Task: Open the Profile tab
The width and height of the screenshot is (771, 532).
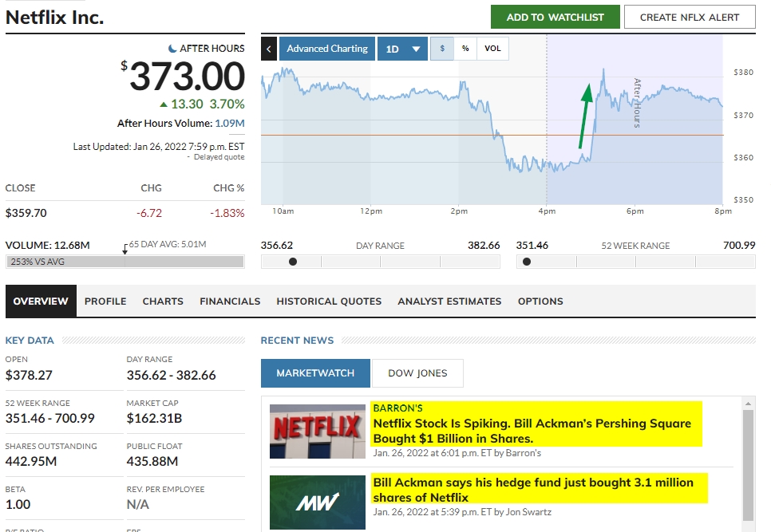Action: coord(105,301)
